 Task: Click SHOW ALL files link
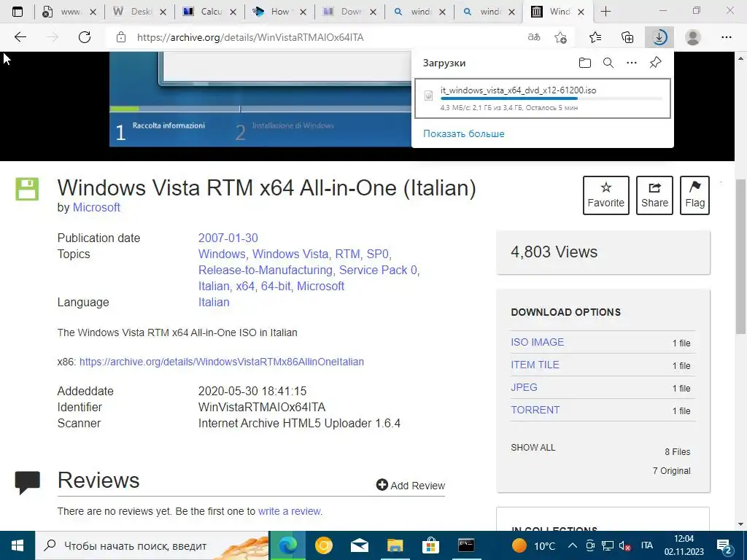pyautogui.click(x=533, y=448)
